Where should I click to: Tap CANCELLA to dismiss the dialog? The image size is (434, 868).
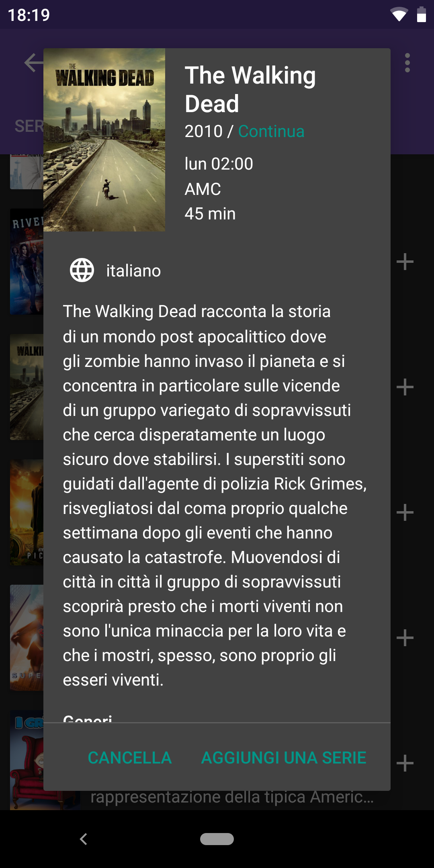[x=129, y=758]
